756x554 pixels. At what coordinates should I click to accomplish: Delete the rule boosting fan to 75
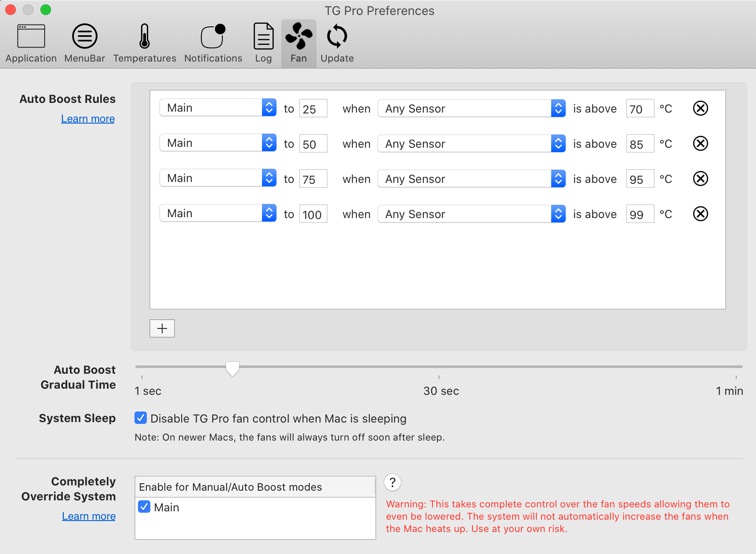click(x=701, y=179)
